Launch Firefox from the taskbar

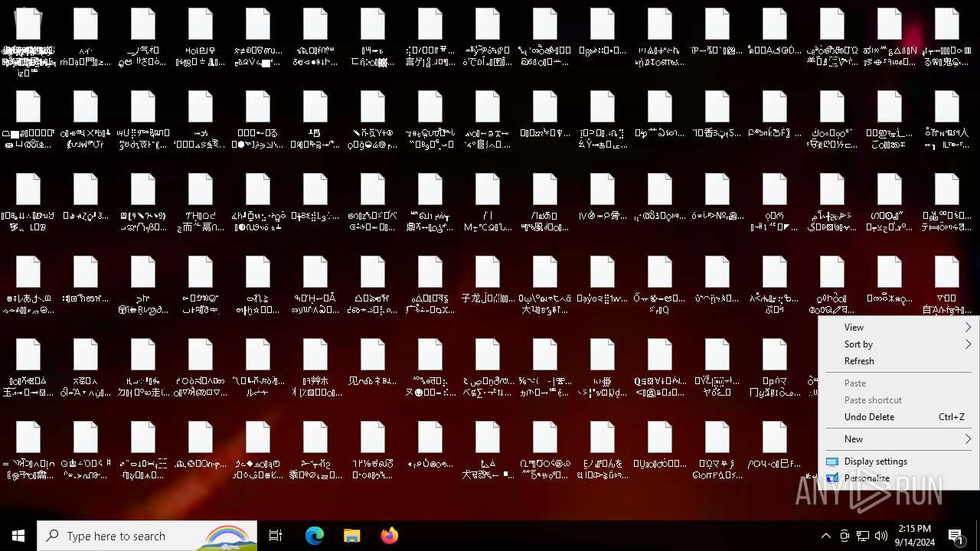[x=390, y=536]
